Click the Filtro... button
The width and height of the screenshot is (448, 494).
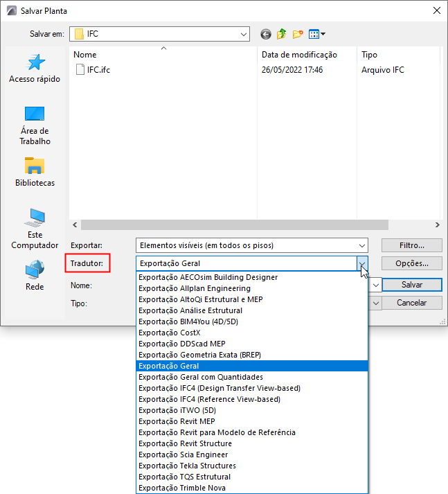[412, 245]
